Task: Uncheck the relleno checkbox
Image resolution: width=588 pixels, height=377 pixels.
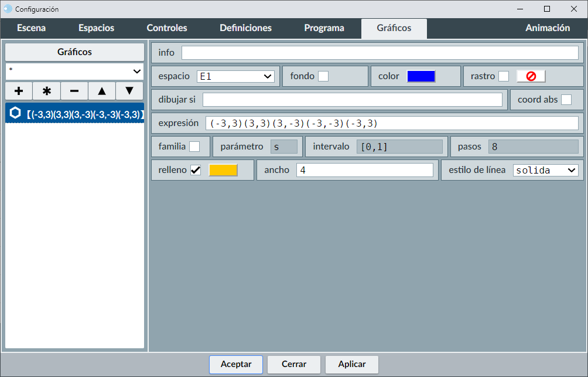Action: click(x=196, y=170)
